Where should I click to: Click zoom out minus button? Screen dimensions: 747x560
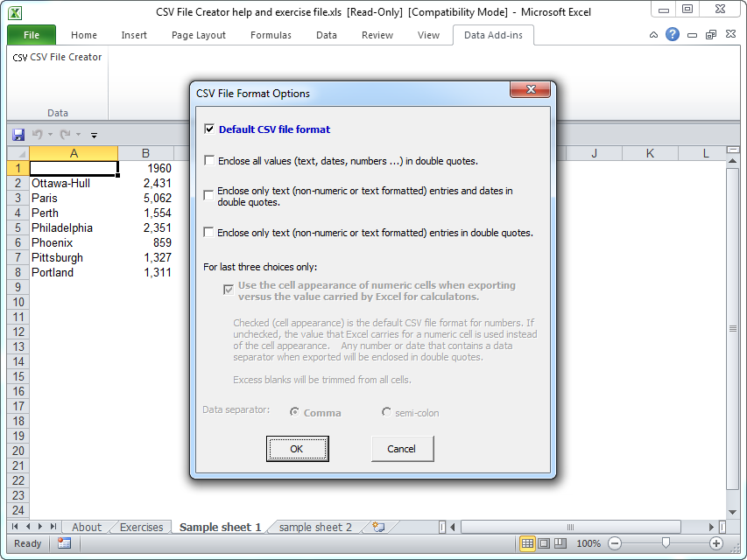point(615,543)
